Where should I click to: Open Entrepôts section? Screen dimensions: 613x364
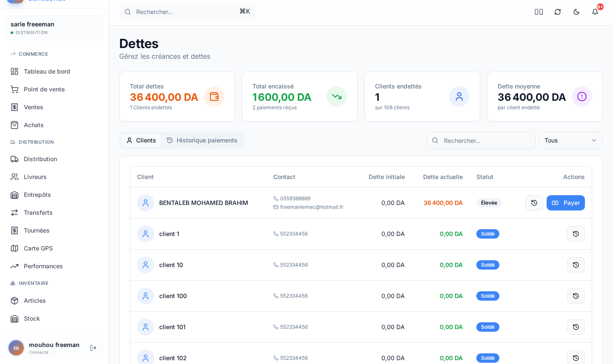[54, 195]
